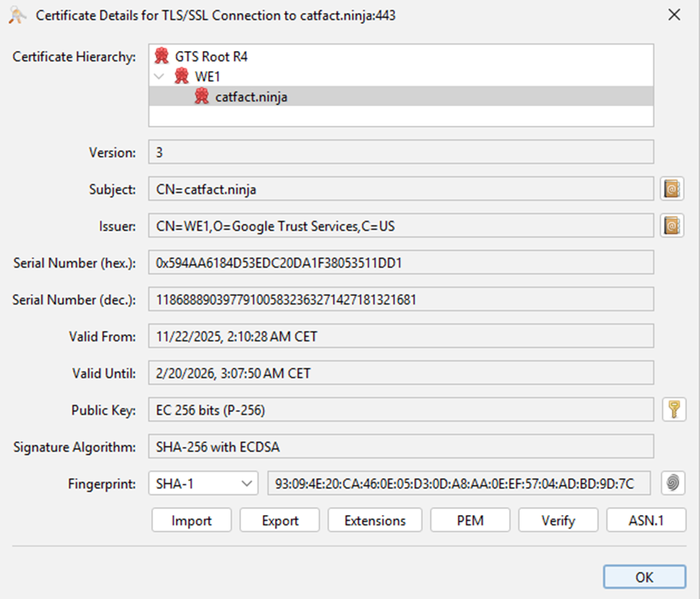Viewport: 700px width, 599px height.
Task: Click the Subject field CN=catfact.ninja
Action: pos(401,188)
